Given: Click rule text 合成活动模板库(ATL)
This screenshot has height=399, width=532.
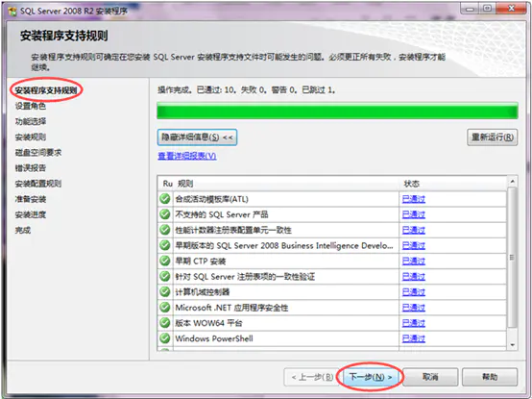Looking at the screenshot, I should coord(211,199).
